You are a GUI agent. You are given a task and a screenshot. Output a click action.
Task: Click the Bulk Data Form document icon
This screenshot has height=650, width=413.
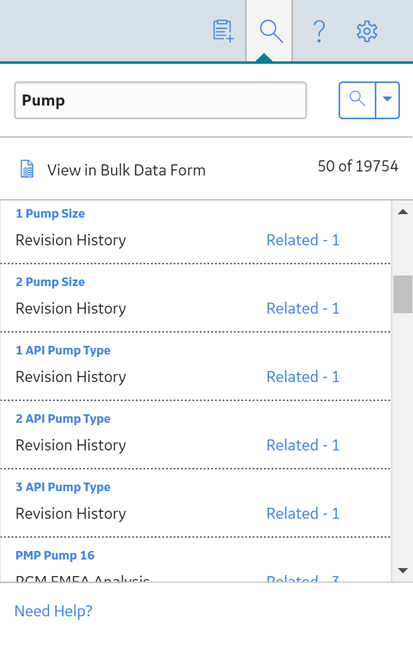click(27, 169)
